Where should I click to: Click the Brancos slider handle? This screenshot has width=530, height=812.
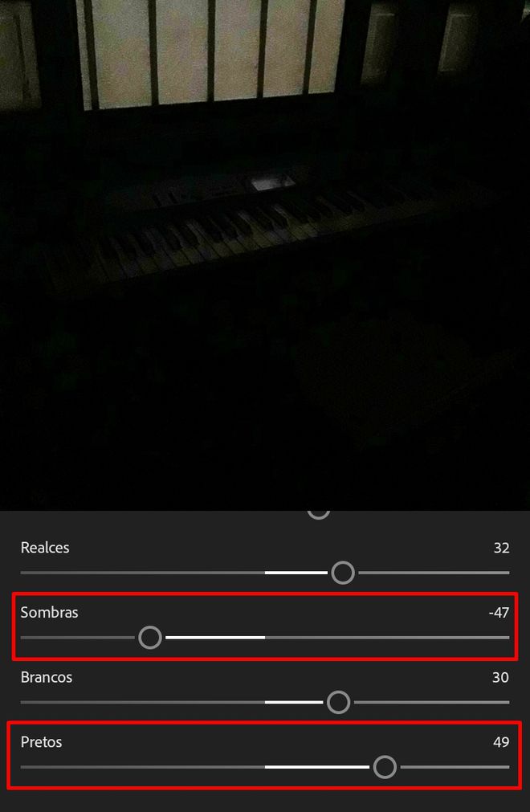tap(339, 702)
